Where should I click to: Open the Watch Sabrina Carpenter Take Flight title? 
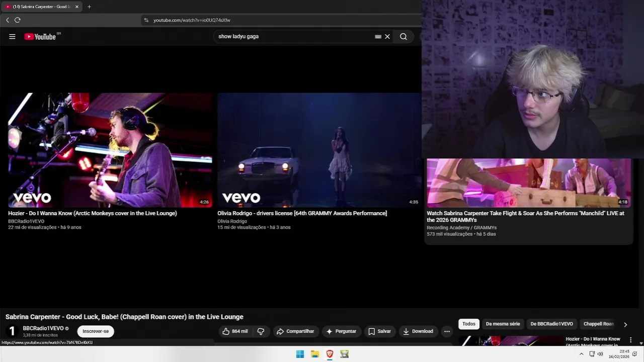pos(525,217)
